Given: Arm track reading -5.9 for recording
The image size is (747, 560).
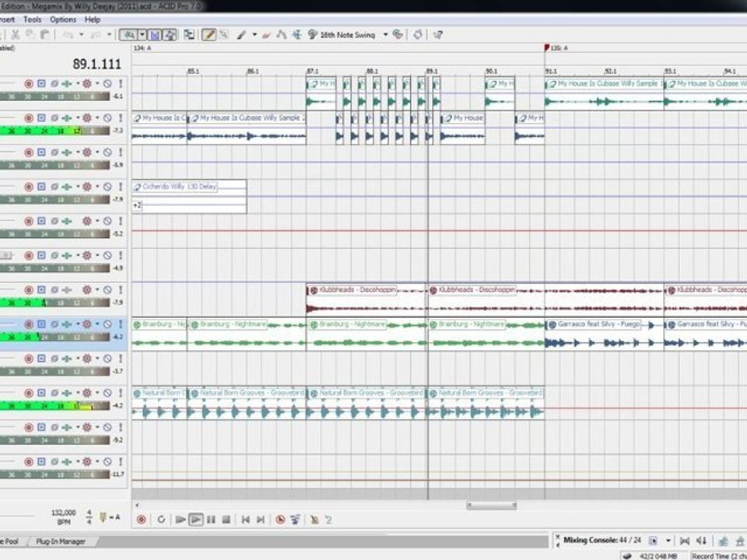Looking at the screenshot, I should (29, 152).
